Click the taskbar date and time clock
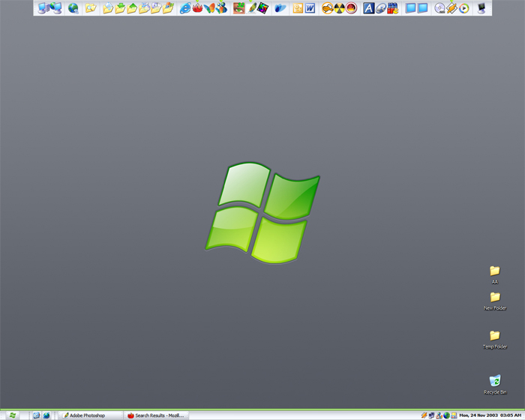The height and width of the screenshot is (420, 525). (x=490, y=415)
